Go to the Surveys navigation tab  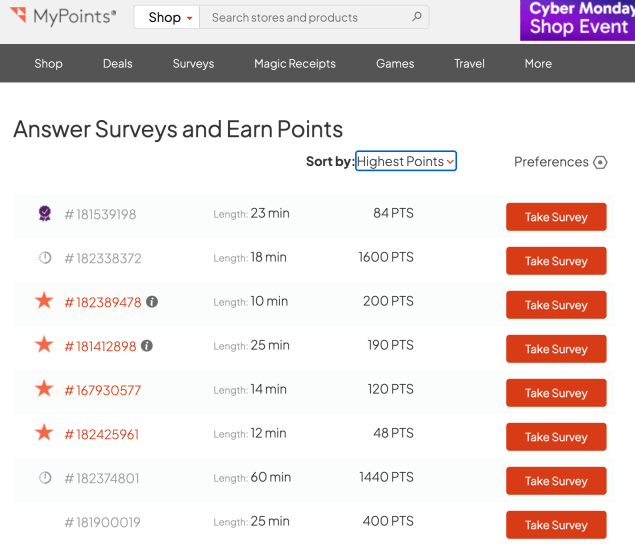tap(193, 63)
